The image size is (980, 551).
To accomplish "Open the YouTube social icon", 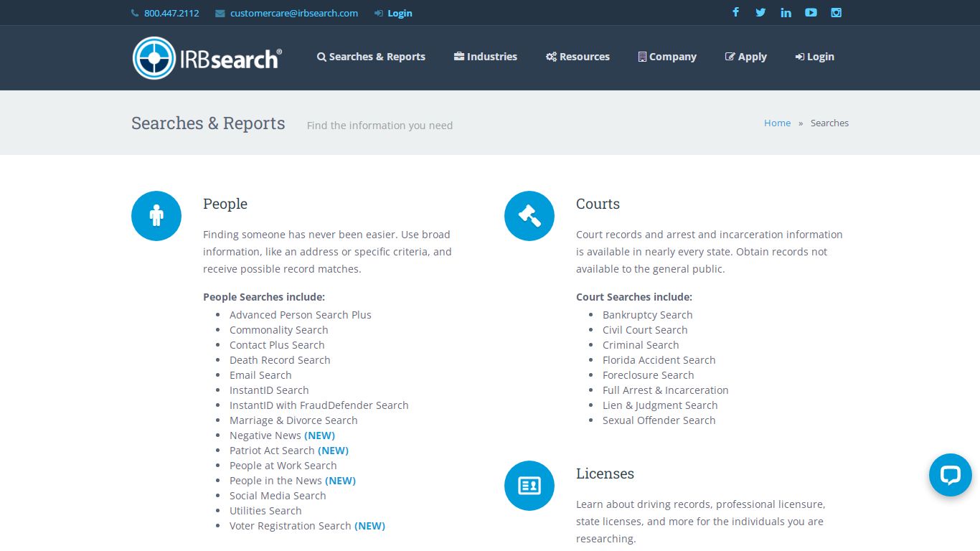I will 811,12.
